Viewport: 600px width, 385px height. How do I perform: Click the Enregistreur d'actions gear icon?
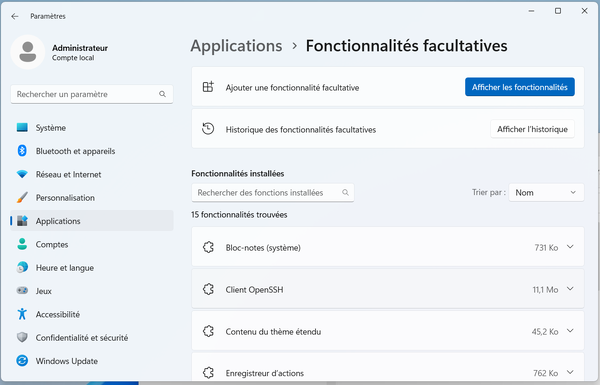[208, 373]
